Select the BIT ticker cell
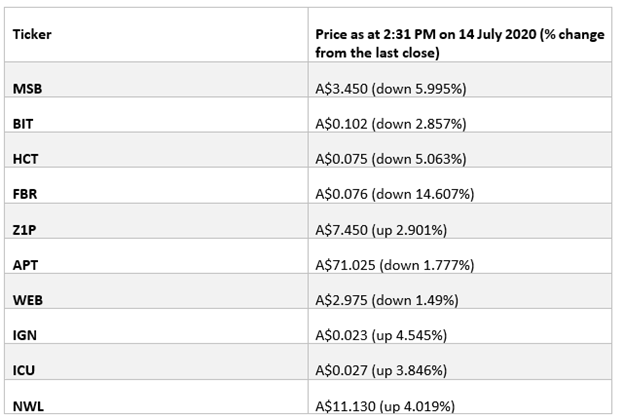The width and height of the screenshot is (624, 419). [x=156, y=115]
